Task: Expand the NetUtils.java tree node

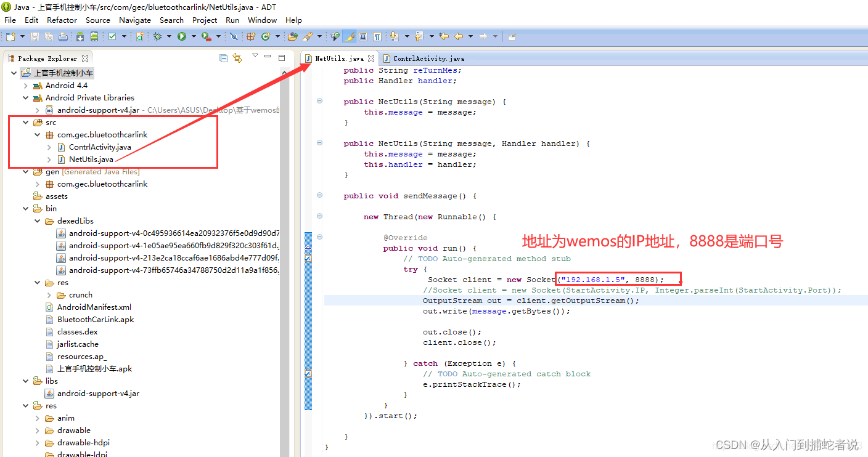Action: click(x=49, y=160)
